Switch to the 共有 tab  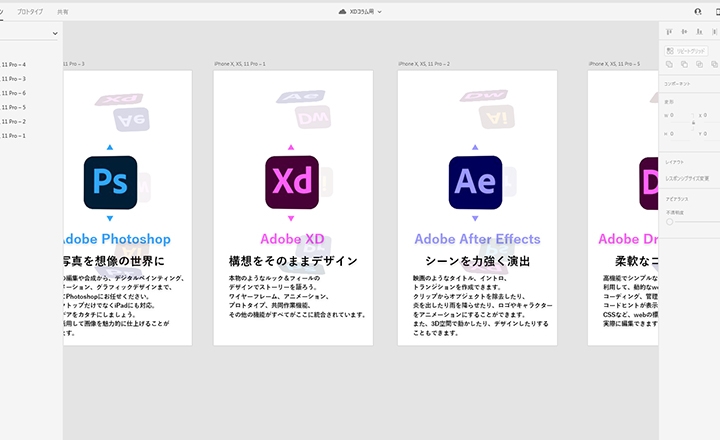click(63, 11)
